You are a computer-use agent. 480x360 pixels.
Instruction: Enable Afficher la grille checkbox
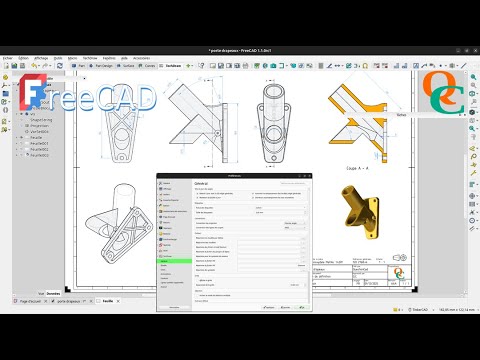point(197,280)
